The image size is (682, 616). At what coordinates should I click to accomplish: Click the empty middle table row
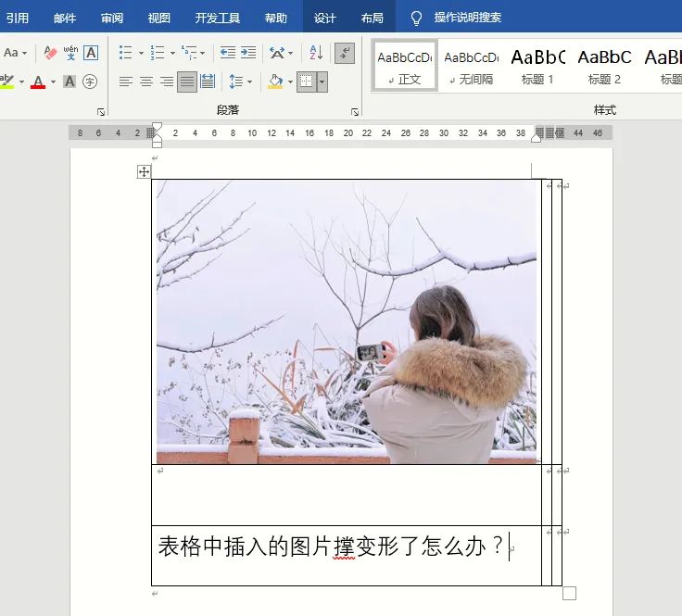pos(347,495)
